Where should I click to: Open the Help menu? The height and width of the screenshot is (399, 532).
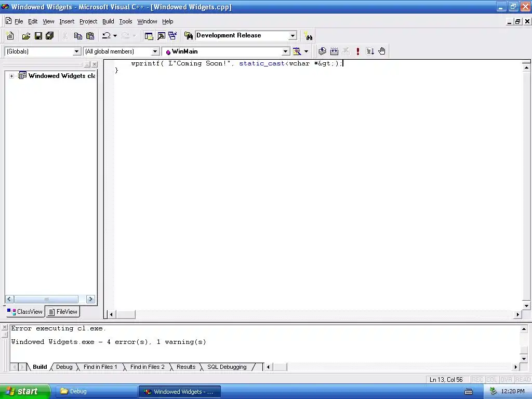(168, 21)
